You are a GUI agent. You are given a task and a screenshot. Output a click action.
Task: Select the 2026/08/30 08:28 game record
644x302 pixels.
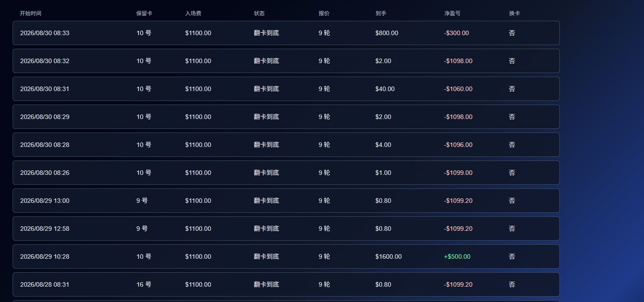286,145
